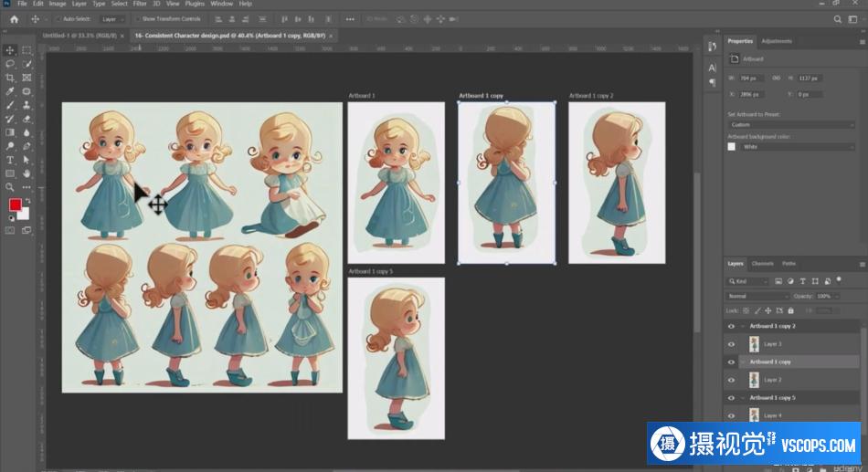Select the Gradient tool
Viewport: 868px width, 472px height.
tap(10, 132)
